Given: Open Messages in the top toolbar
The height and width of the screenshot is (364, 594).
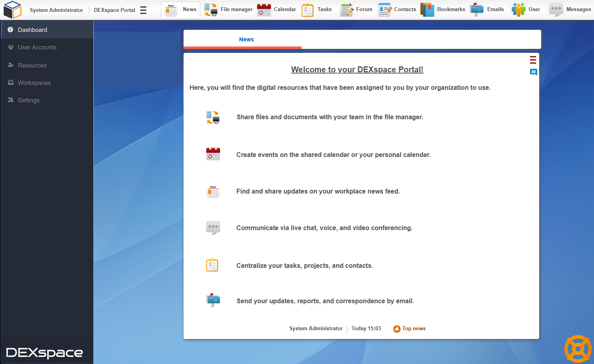Looking at the screenshot, I should point(570,10).
